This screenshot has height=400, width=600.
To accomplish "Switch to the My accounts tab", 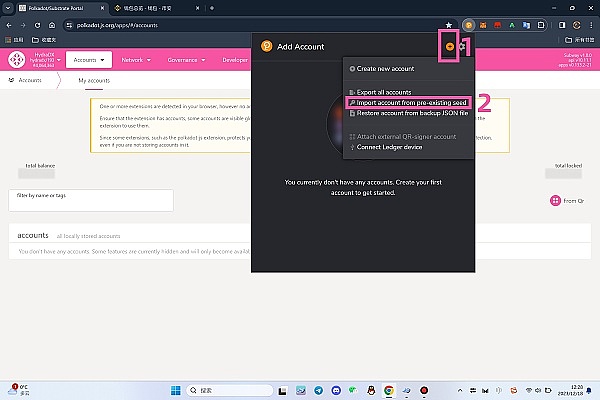I will 94,80.
